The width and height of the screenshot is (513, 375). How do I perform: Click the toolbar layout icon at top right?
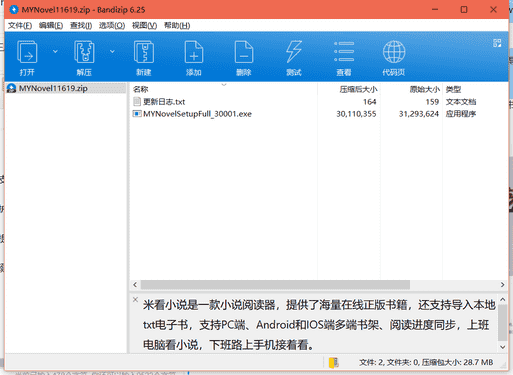point(497,43)
